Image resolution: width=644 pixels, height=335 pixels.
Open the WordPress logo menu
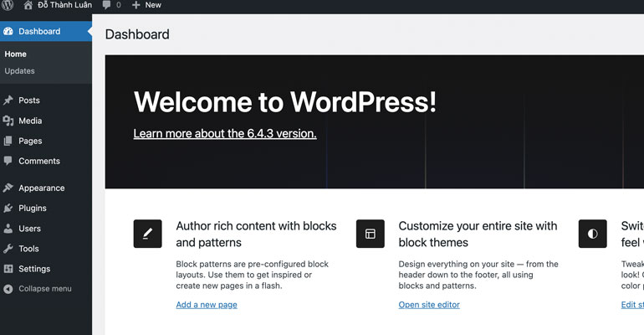coord(8,5)
